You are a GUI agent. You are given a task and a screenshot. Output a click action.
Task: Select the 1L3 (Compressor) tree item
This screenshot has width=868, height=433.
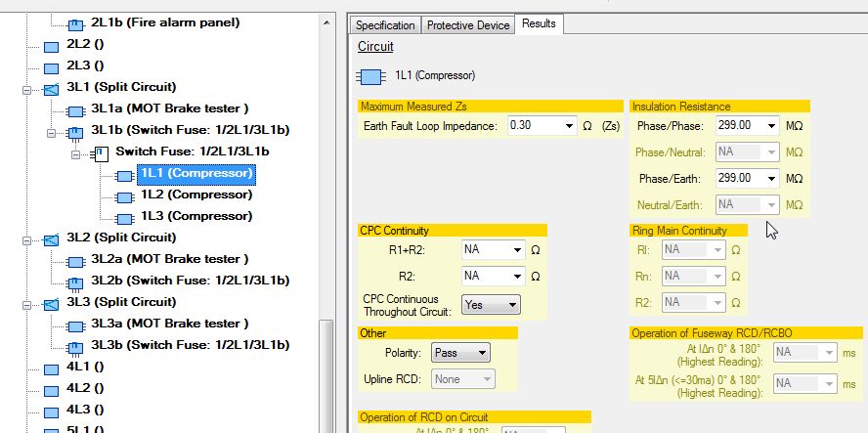point(196,216)
